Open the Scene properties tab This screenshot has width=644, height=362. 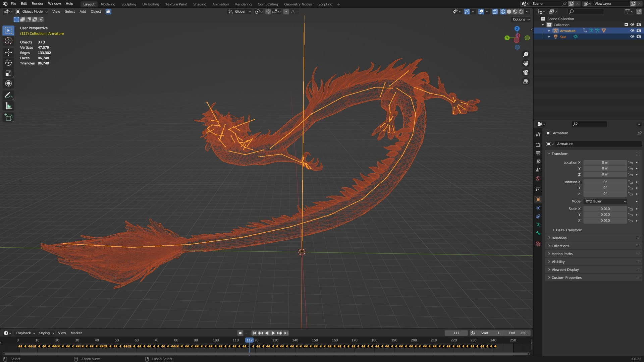click(x=538, y=170)
